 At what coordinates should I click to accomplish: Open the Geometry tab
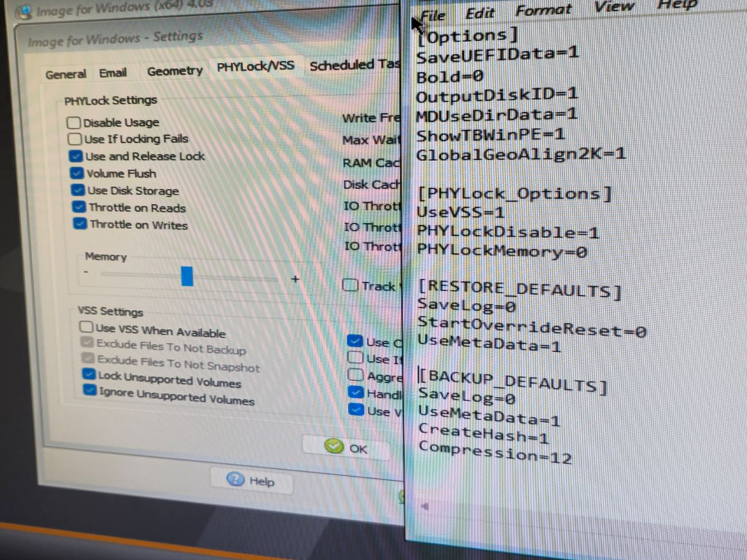point(175,71)
